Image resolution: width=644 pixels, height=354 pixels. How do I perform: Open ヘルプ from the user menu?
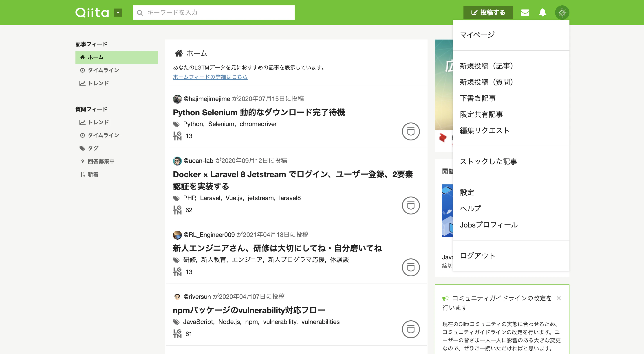click(x=470, y=208)
